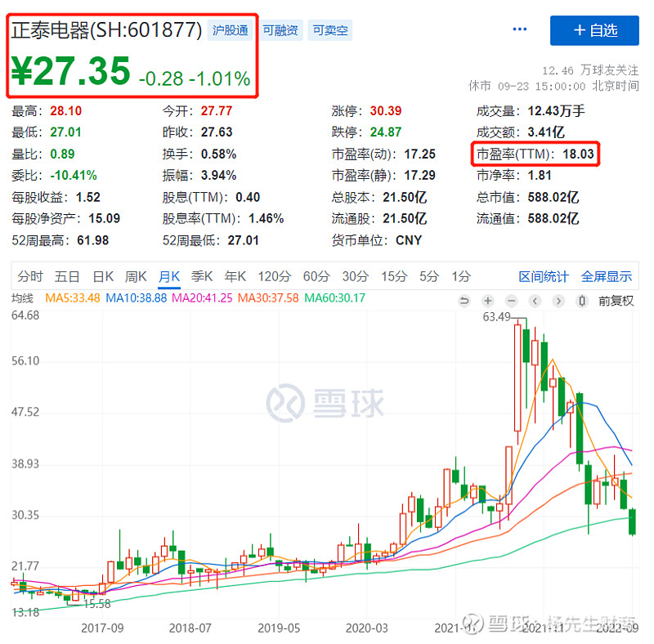The height and width of the screenshot is (644, 654).
Task: Click the 量比 value 0.89
Action: pyautogui.click(x=62, y=154)
